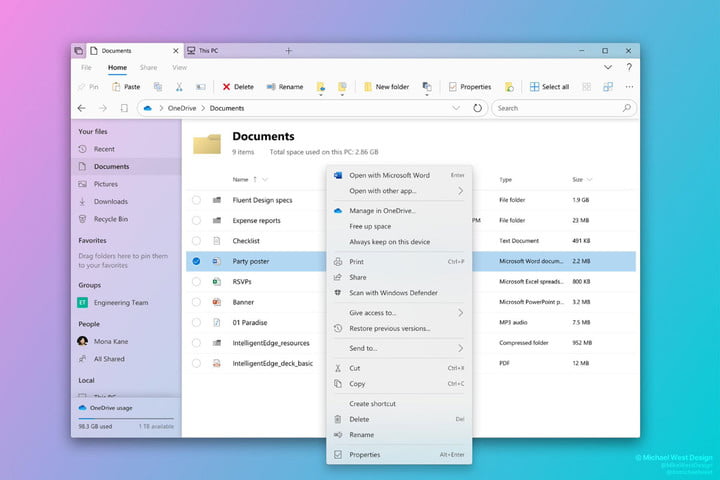Uncheck the Party poster selection circle
This screenshot has height=480, width=720.
coord(196,261)
